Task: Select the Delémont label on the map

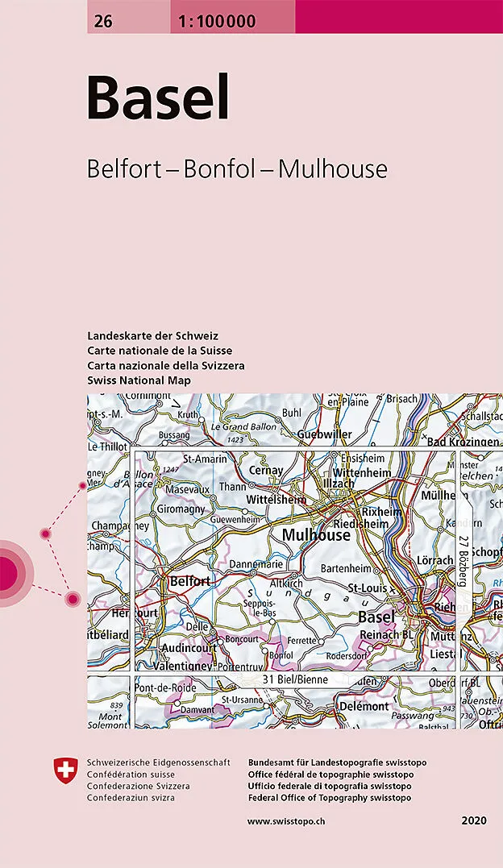Action: point(364,706)
